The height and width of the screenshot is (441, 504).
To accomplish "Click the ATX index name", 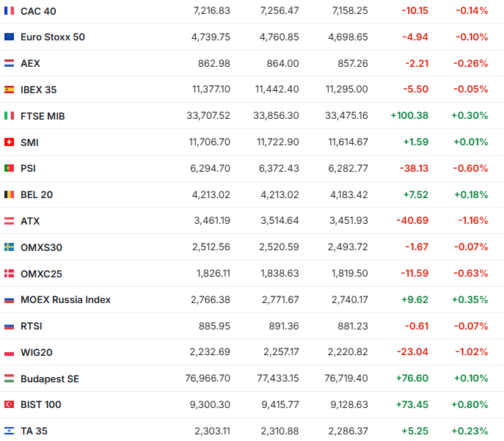I will [30, 221].
